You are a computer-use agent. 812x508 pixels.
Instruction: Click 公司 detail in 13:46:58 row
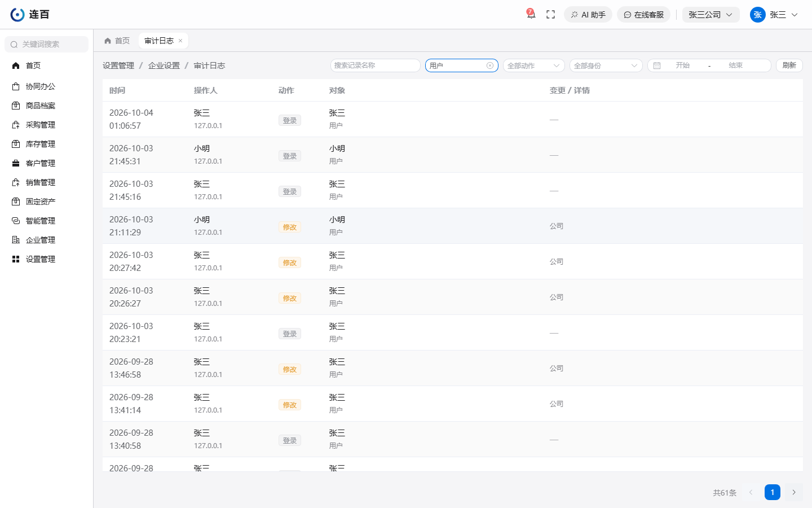click(x=557, y=368)
